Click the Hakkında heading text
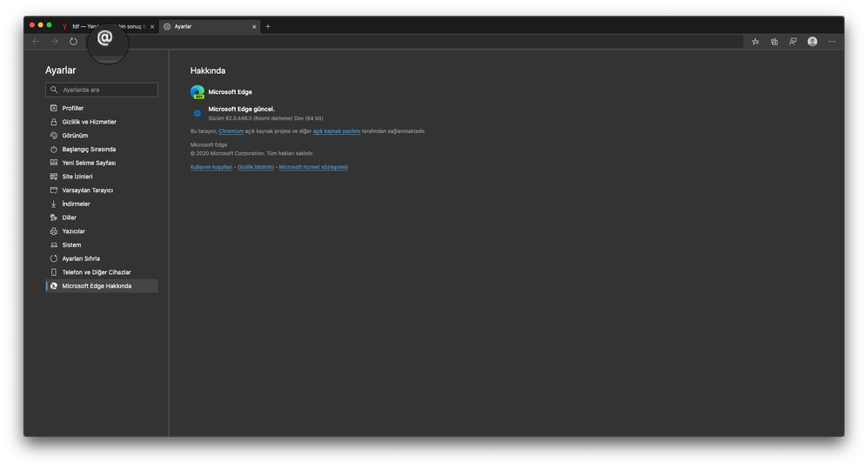The image size is (868, 468). click(208, 70)
